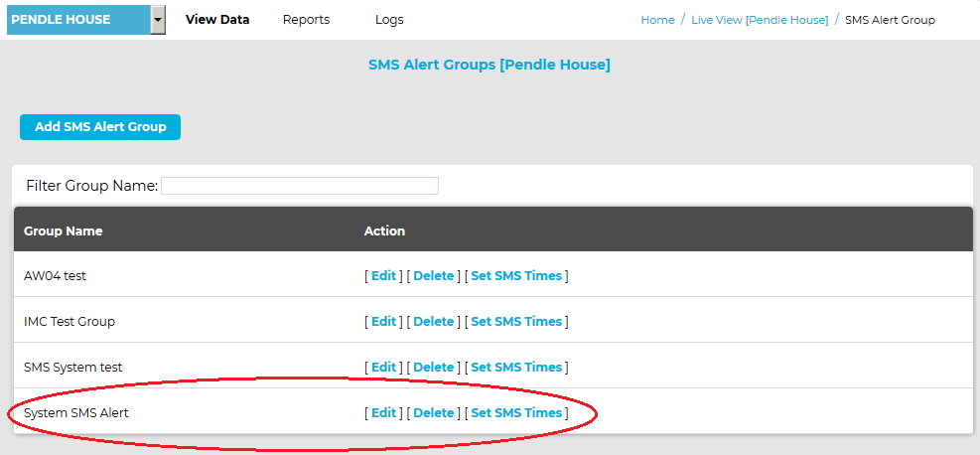This screenshot has height=455, width=980.
Task: Open the Pendle House site dropdown arrow
Action: pyautogui.click(x=158, y=20)
